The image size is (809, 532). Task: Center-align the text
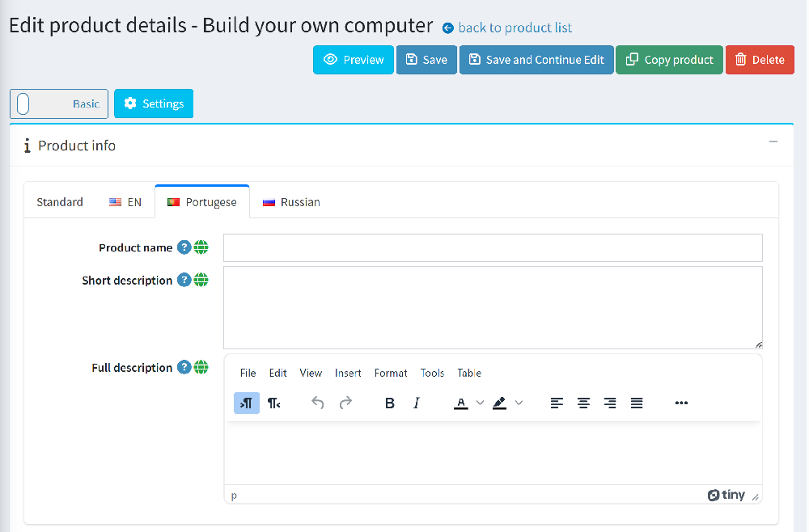click(583, 403)
